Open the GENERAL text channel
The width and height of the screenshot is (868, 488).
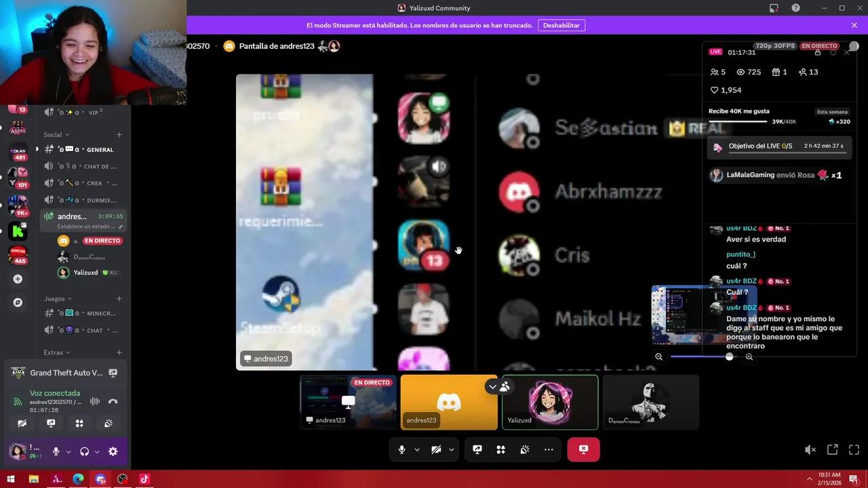[x=83, y=150]
